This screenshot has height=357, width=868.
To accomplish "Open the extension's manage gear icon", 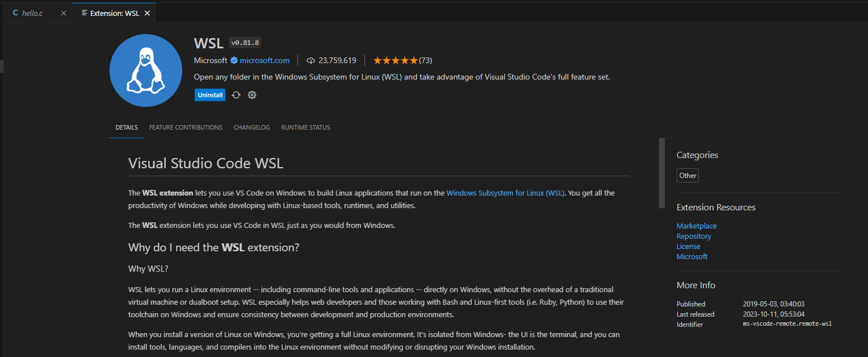I will point(252,95).
